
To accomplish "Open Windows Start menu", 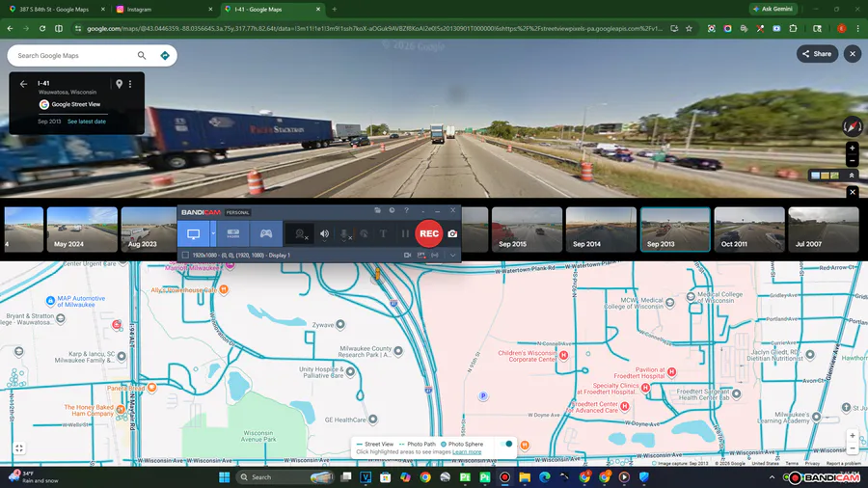I will [224, 477].
